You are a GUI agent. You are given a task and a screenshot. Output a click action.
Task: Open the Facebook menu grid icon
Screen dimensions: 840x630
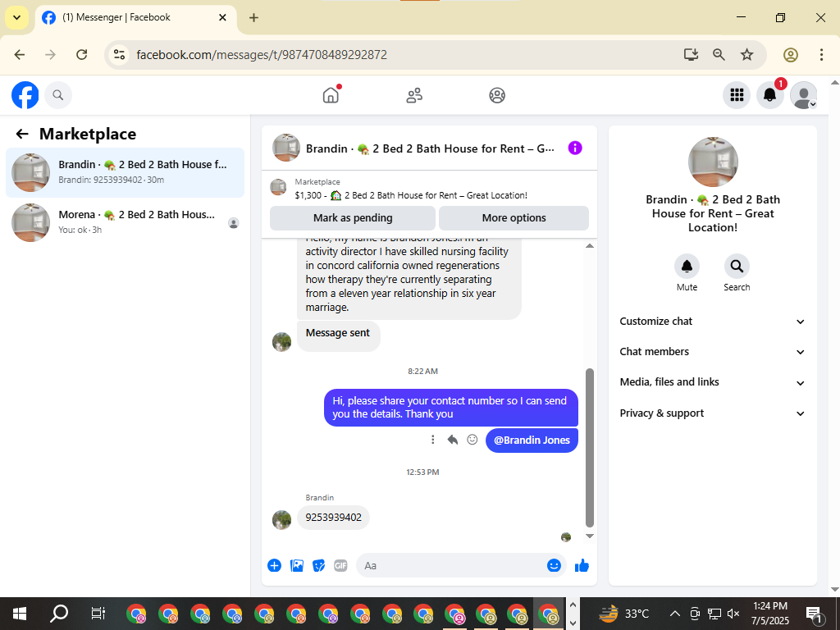click(737, 95)
